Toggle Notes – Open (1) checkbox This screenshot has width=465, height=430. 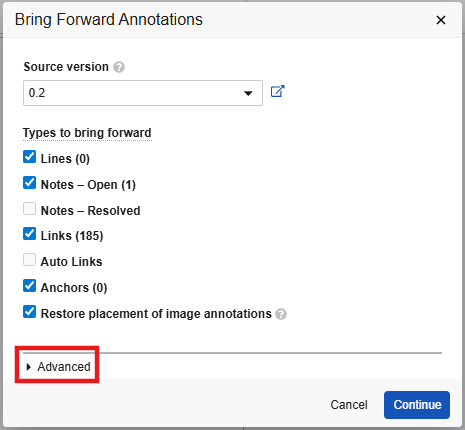pos(30,183)
